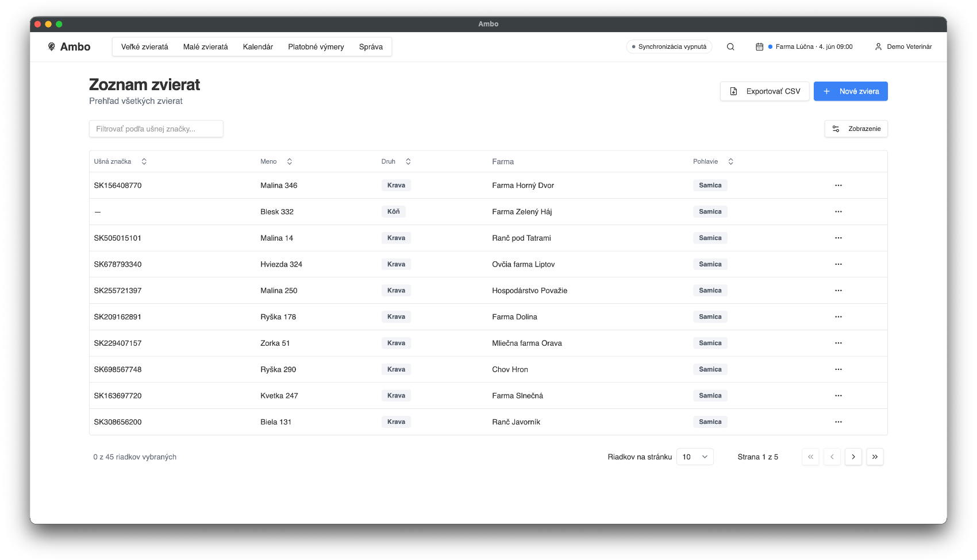Image resolution: width=977 pixels, height=560 pixels.
Task: Open row actions for Zorka 51
Action: [x=838, y=343]
